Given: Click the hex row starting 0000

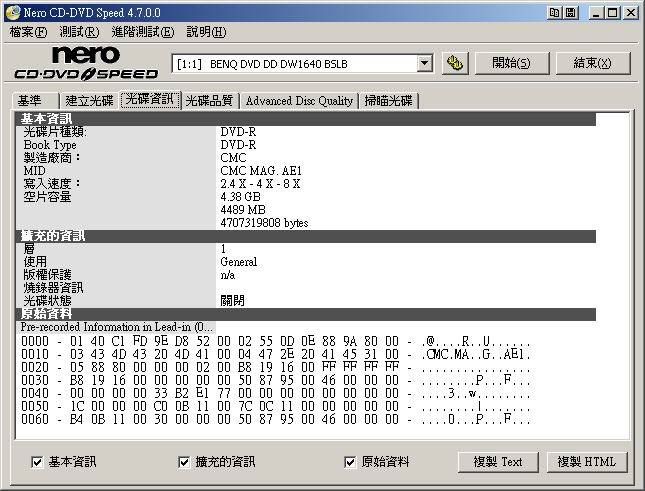Looking at the screenshot, I should pyautogui.click(x=276, y=341).
